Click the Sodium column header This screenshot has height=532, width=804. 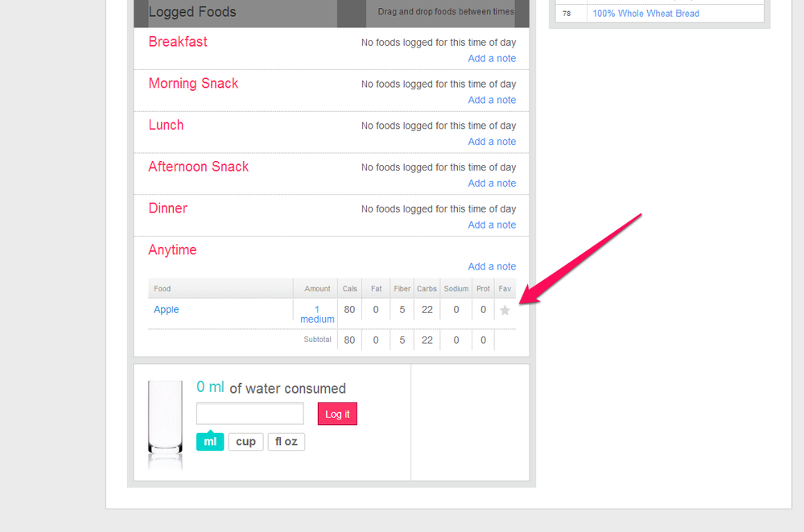click(x=456, y=289)
